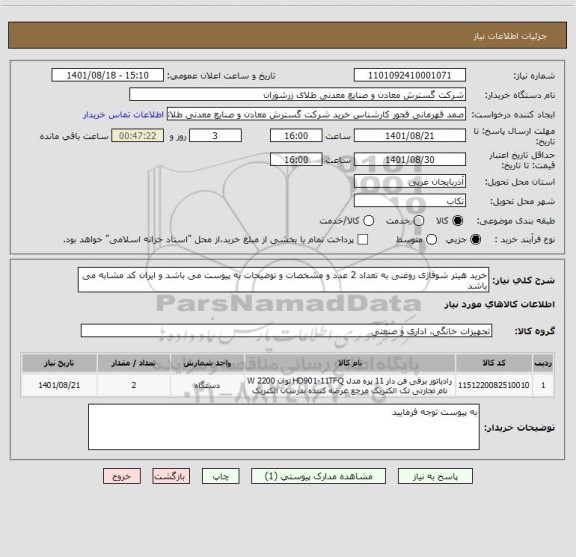The height and width of the screenshot is (557, 576).
Task: Click the request creator name field
Action: coord(316,114)
